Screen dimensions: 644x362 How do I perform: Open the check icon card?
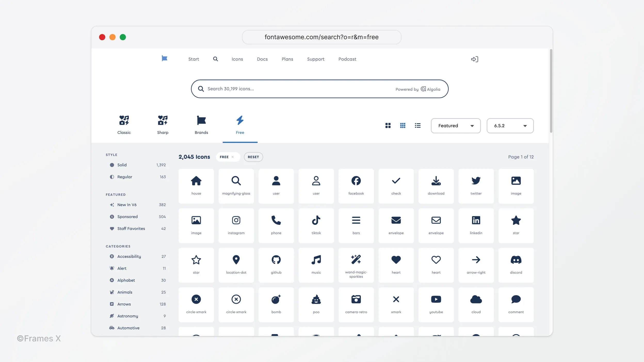pos(396,186)
